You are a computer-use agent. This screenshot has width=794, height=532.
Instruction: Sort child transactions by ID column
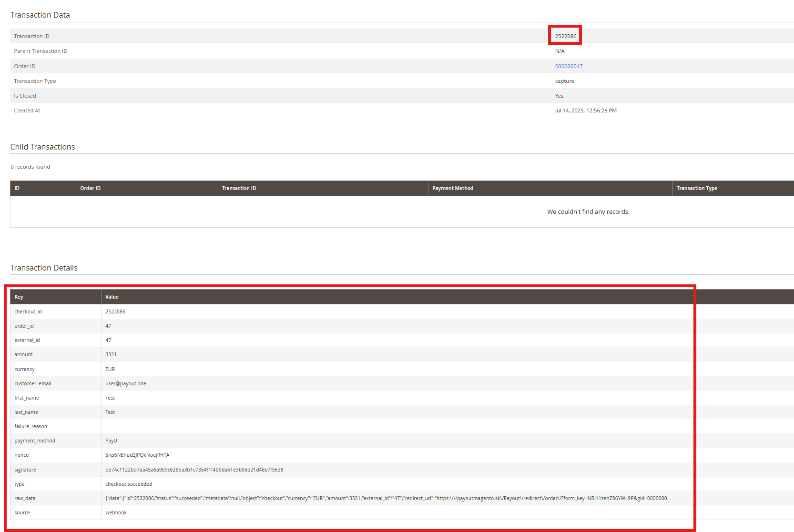pyautogui.click(x=17, y=188)
